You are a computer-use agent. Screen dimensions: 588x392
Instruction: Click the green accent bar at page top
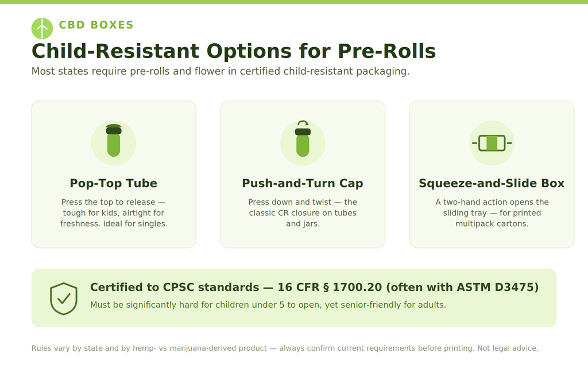(294, 2)
